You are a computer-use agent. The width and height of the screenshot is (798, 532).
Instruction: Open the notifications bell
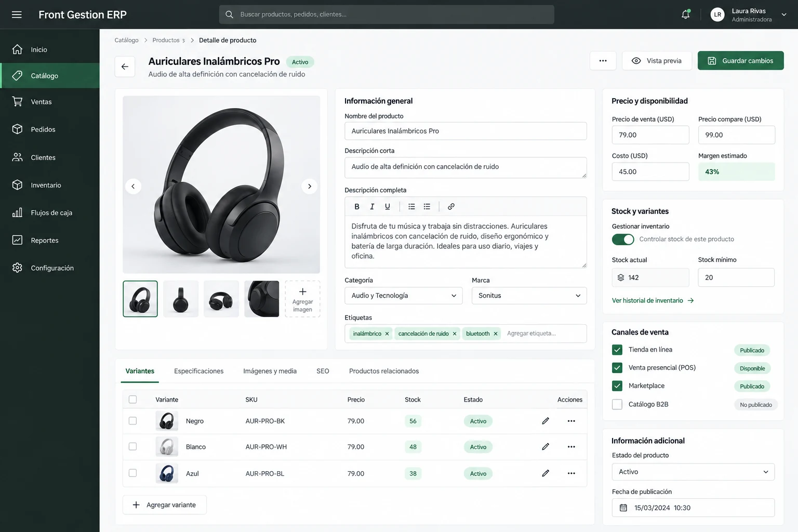tap(686, 15)
